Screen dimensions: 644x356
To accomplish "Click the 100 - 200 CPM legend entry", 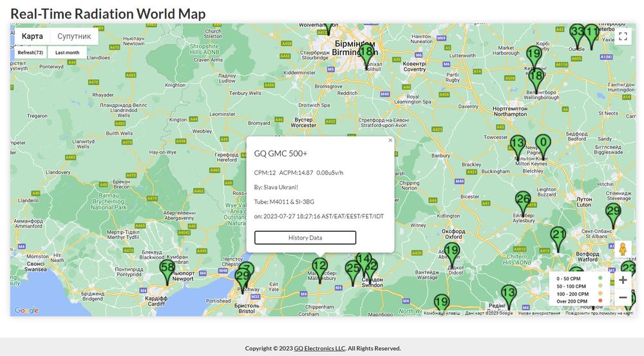I will 579,294.
